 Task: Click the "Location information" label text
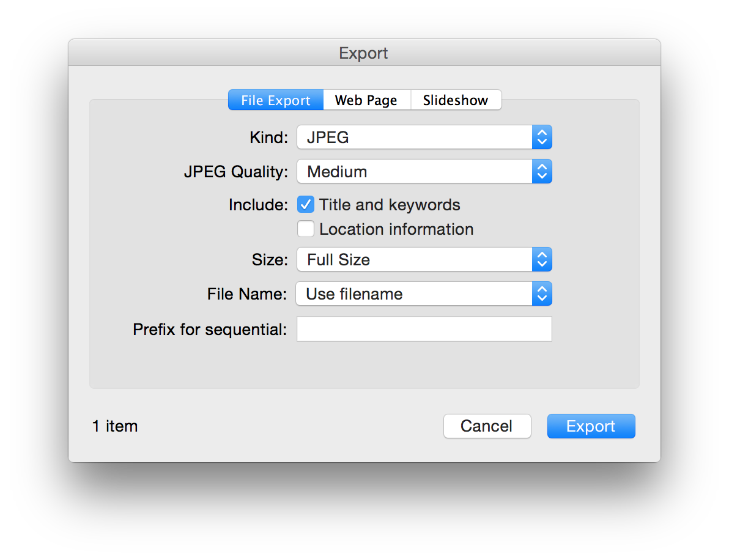(396, 229)
